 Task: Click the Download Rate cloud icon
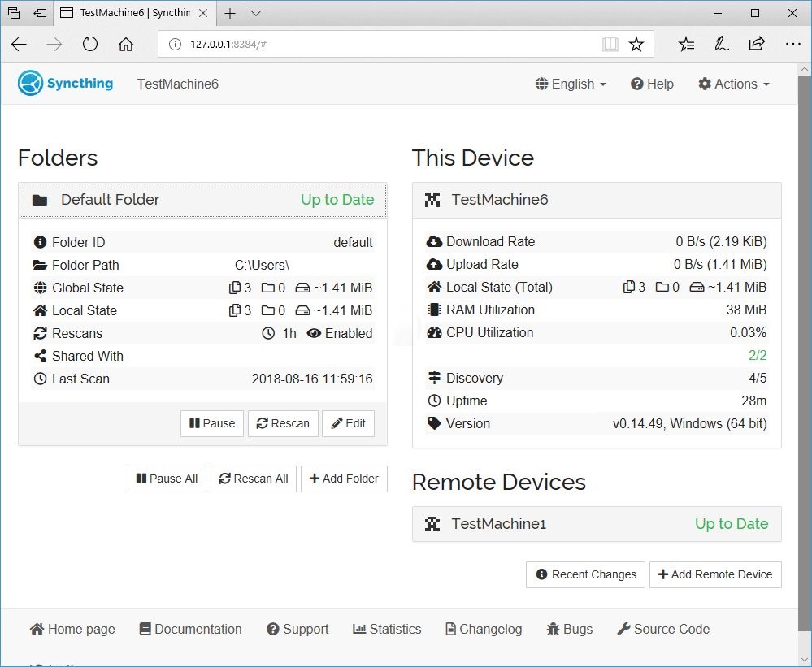click(434, 241)
